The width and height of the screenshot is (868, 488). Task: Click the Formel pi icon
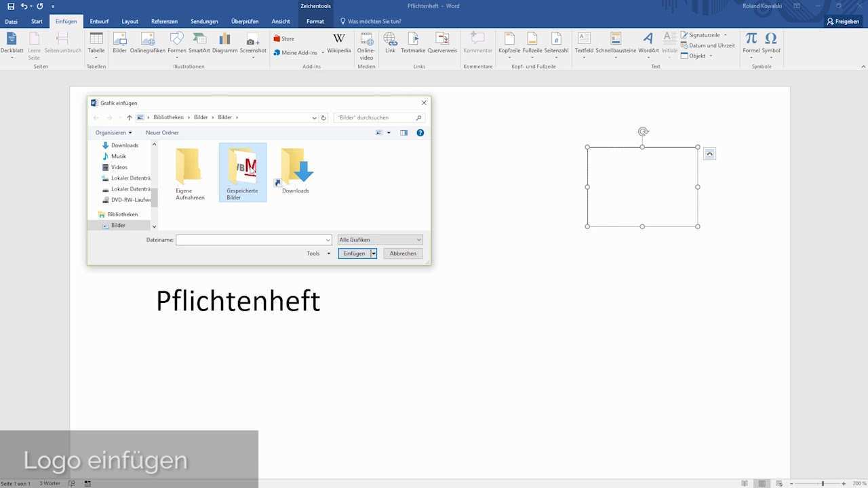[x=751, y=42]
